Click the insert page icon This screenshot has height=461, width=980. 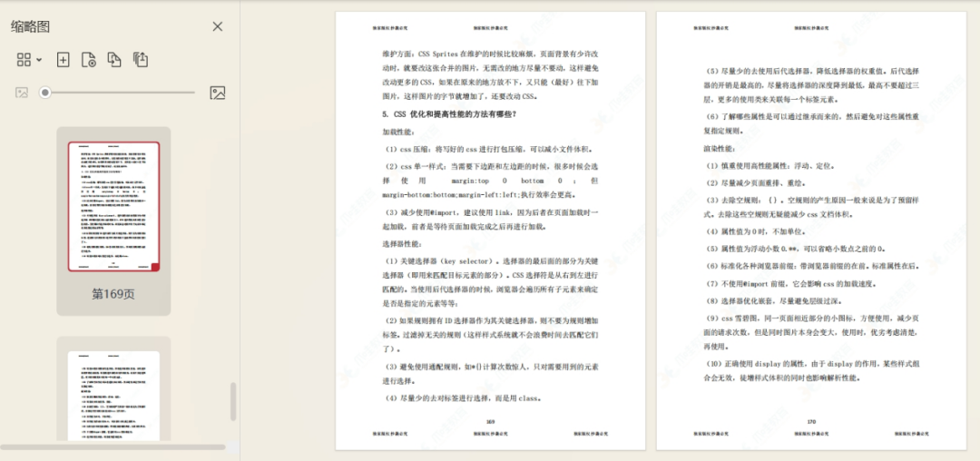click(64, 59)
